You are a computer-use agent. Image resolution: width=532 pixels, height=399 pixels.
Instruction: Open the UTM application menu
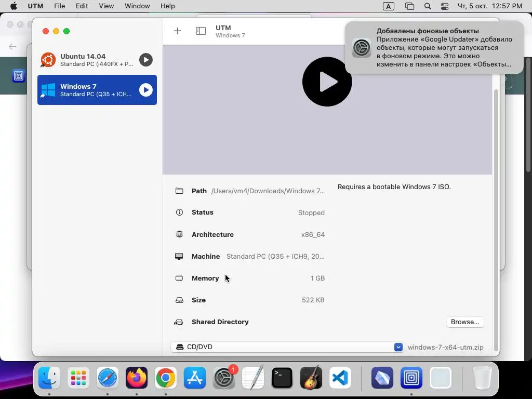tap(35, 6)
